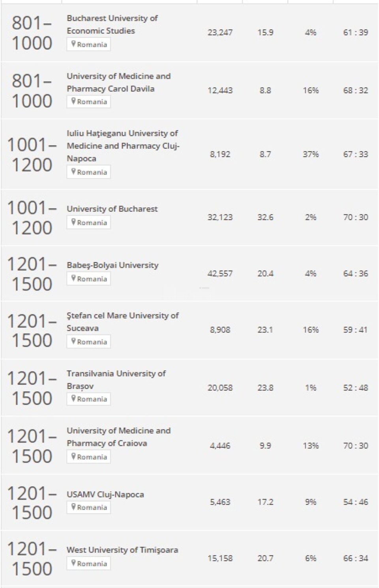Open Bucharest University of Economic Studies link
Viewport: 379px width, 588px height.
click(112, 24)
